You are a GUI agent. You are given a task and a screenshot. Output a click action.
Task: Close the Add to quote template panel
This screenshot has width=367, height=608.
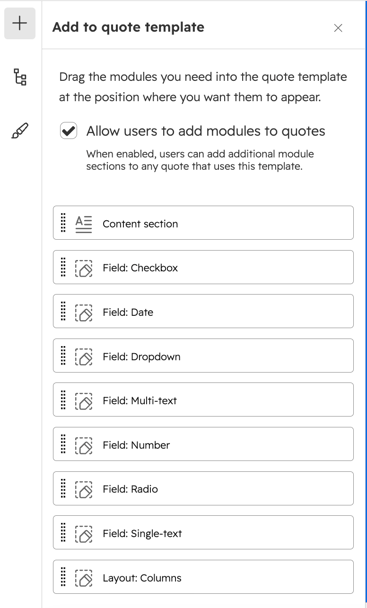pyautogui.click(x=338, y=28)
